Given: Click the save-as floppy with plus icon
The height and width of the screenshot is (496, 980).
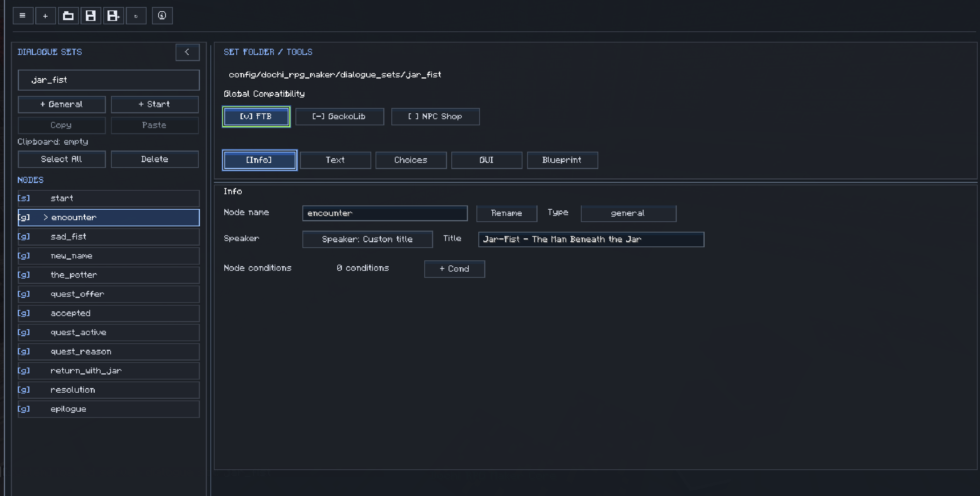Looking at the screenshot, I should [114, 16].
